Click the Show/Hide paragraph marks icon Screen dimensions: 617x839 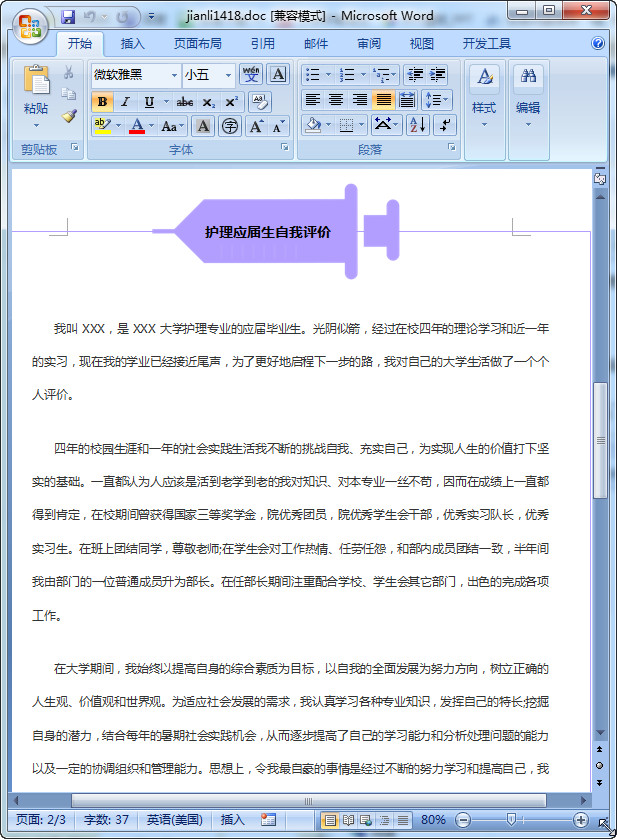pos(445,125)
